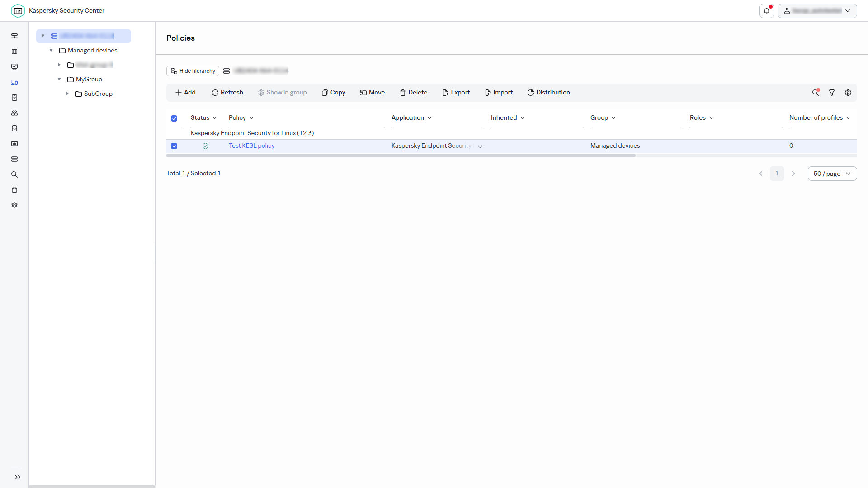Open the sidebar settings gear icon
Screen dimensions: 868x488
tap(14, 205)
